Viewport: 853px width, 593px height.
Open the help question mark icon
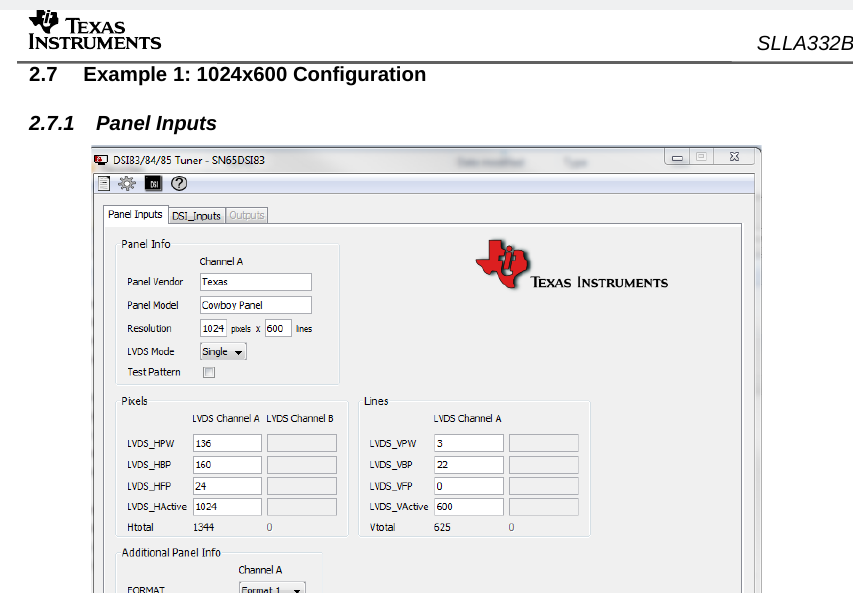[179, 183]
